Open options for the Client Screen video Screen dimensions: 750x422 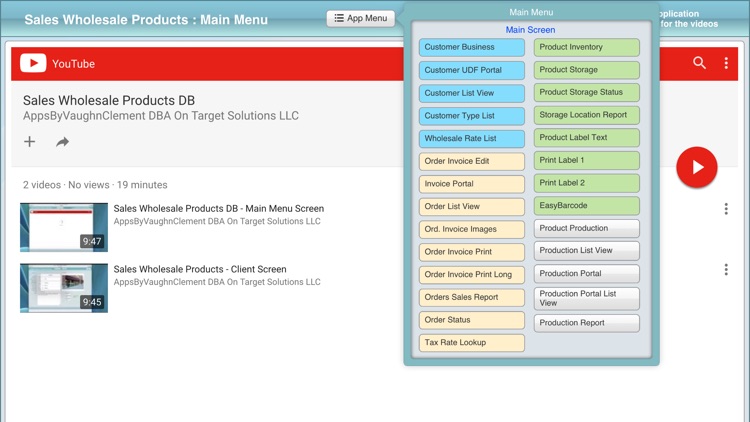(726, 270)
